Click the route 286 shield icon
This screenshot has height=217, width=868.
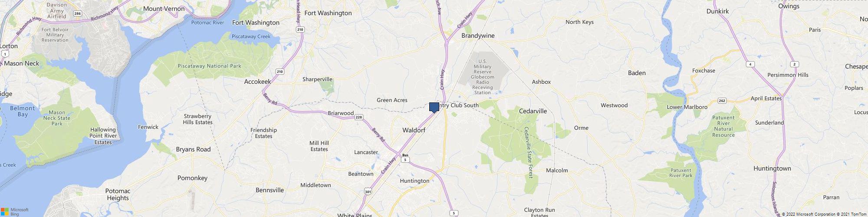pos(78,14)
